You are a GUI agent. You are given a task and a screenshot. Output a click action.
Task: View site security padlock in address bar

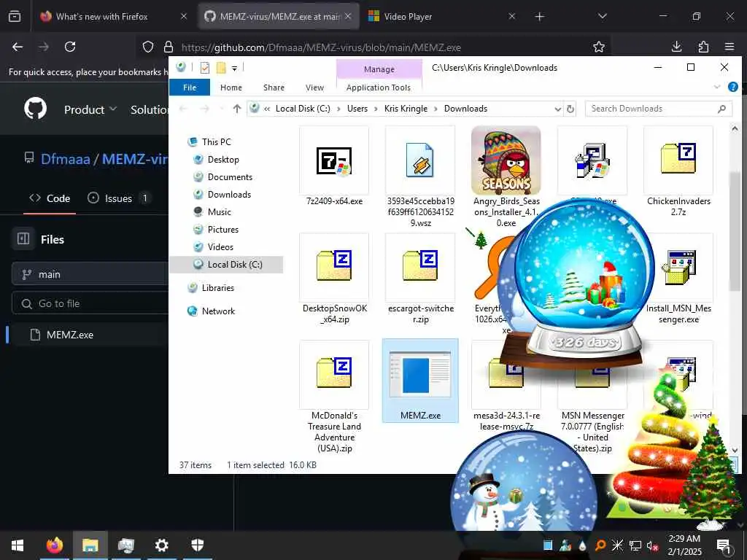click(169, 47)
